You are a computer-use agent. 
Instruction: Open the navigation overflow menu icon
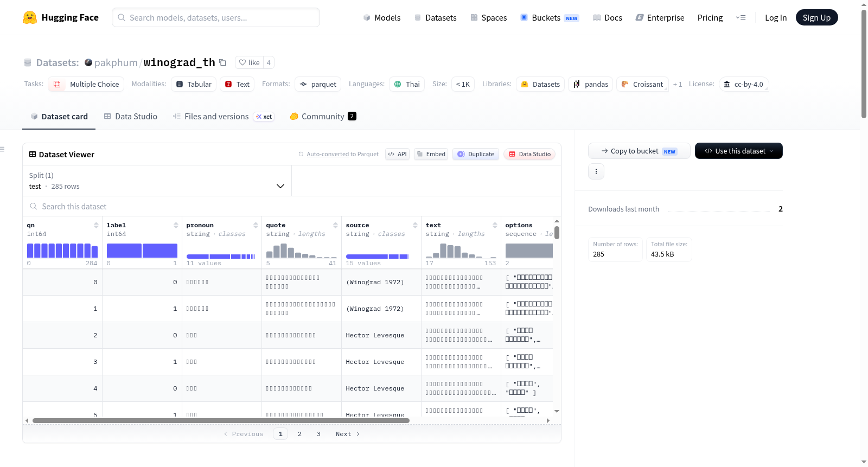pos(741,17)
